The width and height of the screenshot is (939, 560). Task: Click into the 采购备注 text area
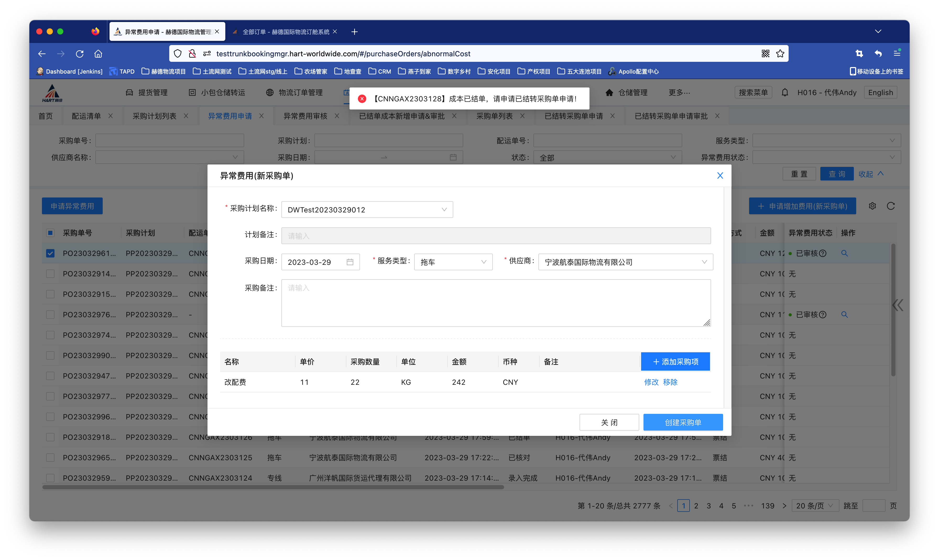point(495,303)
